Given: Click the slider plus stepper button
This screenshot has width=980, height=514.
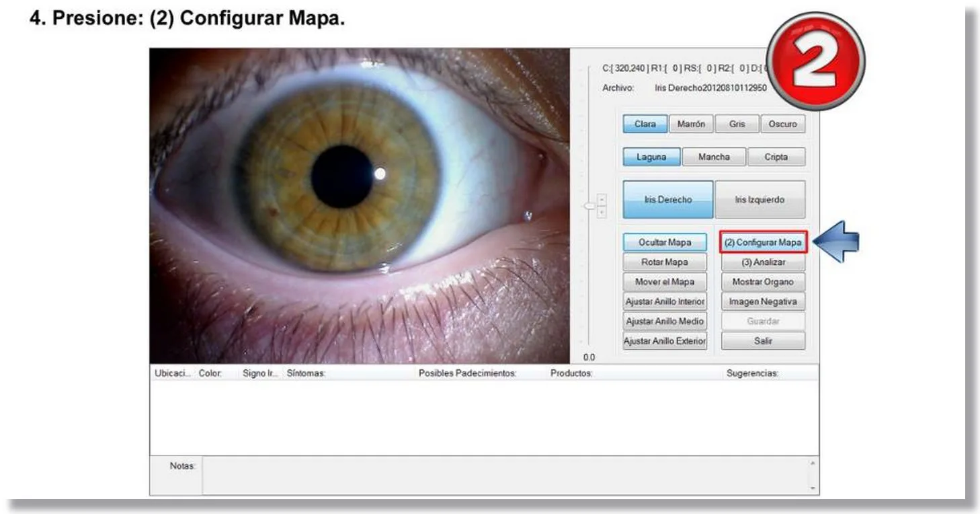Looking at the screenshot, I should (x=602, y=212).
